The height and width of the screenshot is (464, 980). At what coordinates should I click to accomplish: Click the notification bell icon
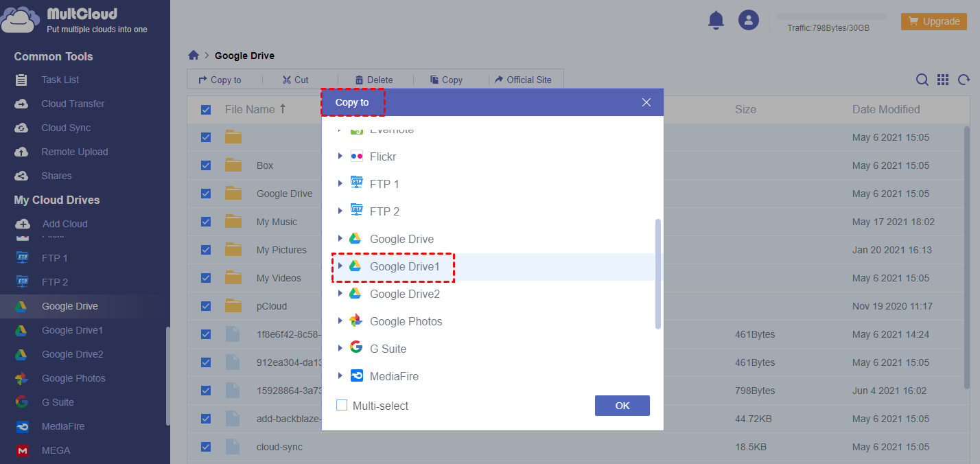[716, 21]
